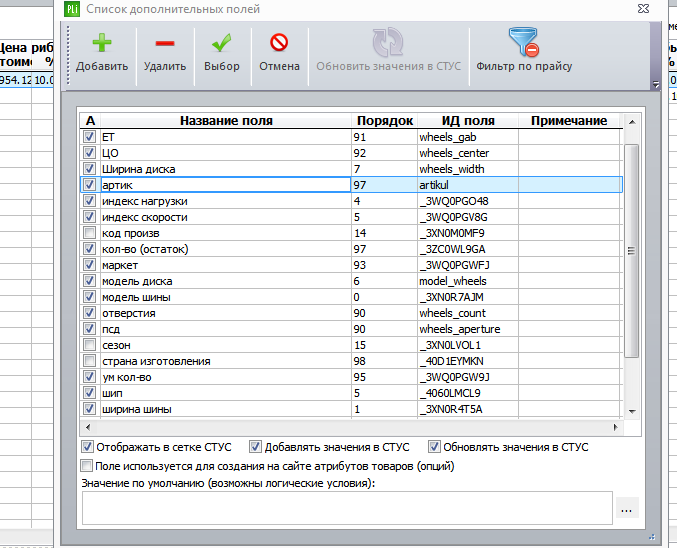Click the red minus Удалить icon

pyautogui.click(x=165, y=43)
